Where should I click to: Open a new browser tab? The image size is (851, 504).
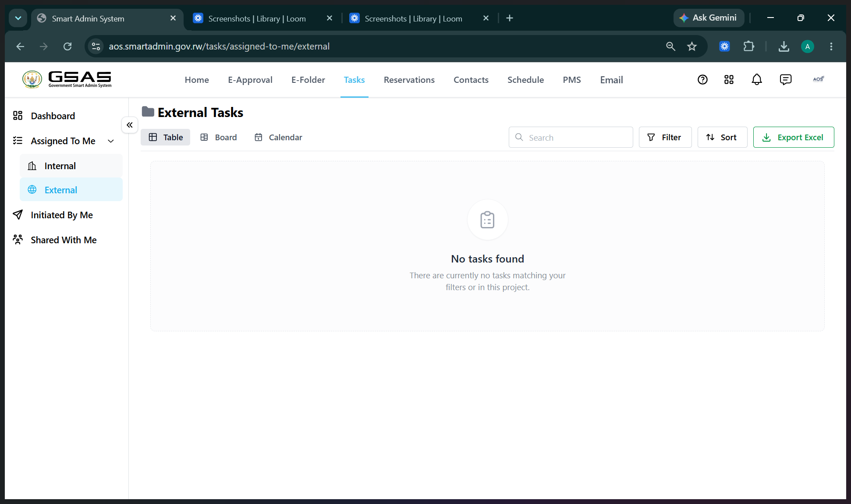[510, 18]
